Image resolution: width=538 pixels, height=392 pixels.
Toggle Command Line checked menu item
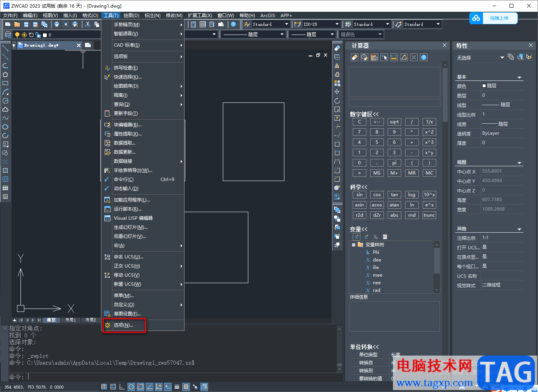pos(142,179)
